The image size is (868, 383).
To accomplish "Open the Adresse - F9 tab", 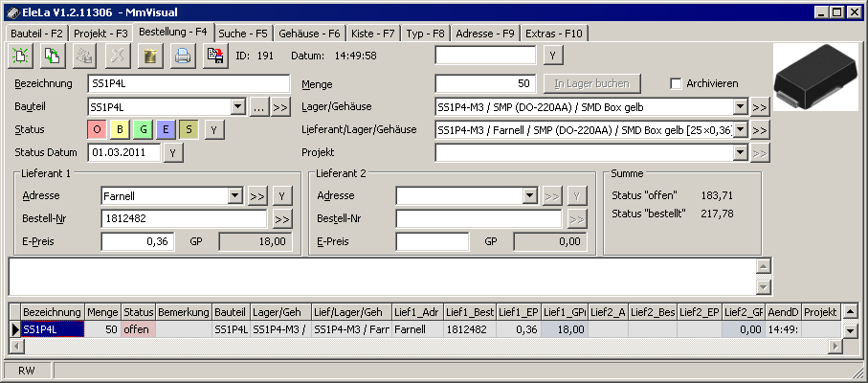I will pyautogui.click(x=485, y=34).
